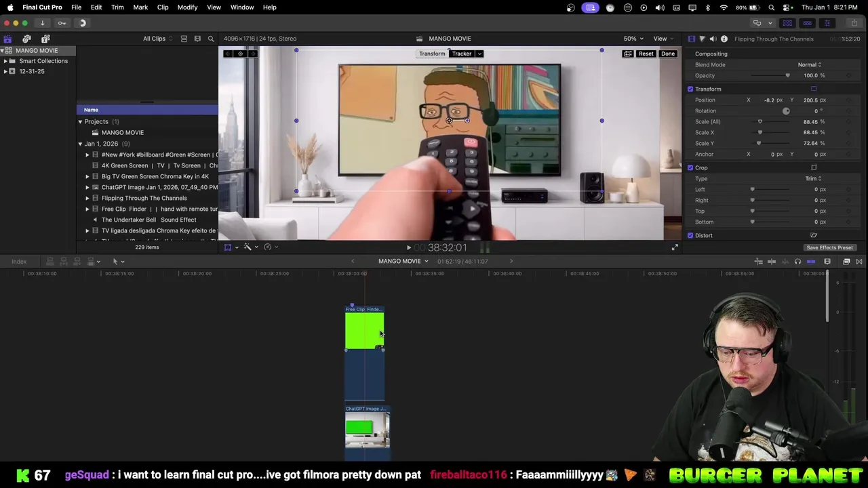The height and width of the screenshot is (488, 868).
Task: Show the Info inspector icon
Action: (x=724, y=39)
